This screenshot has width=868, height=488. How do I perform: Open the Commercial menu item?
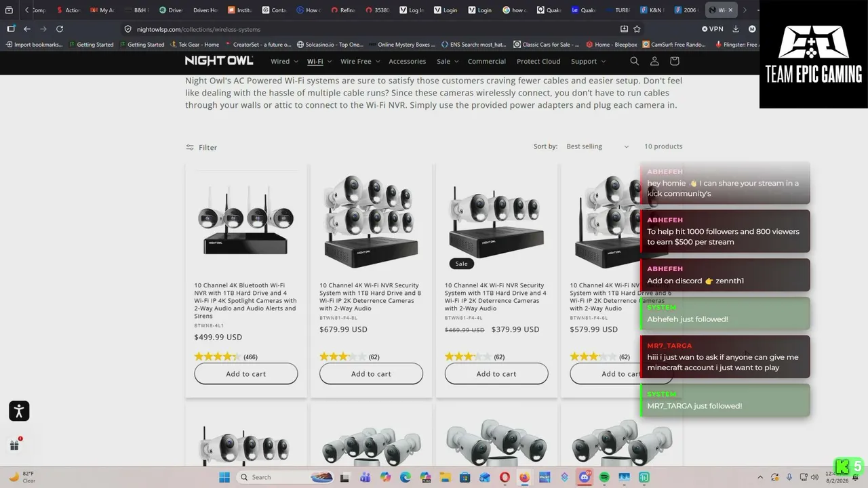[x=487, y=61]
